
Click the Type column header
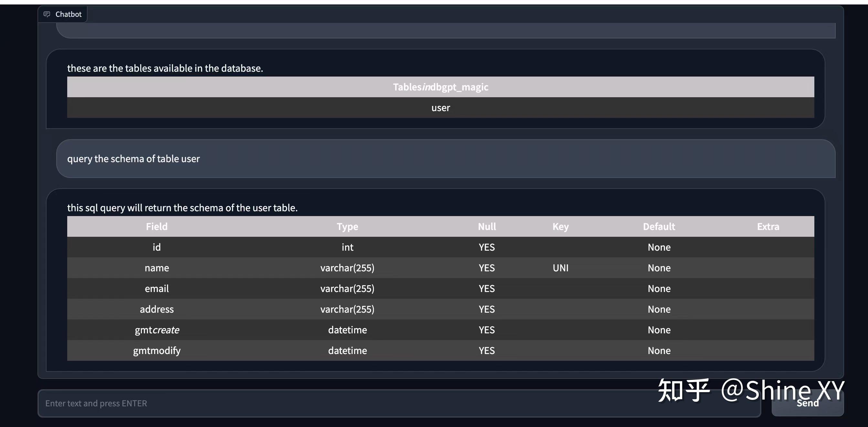347,227
